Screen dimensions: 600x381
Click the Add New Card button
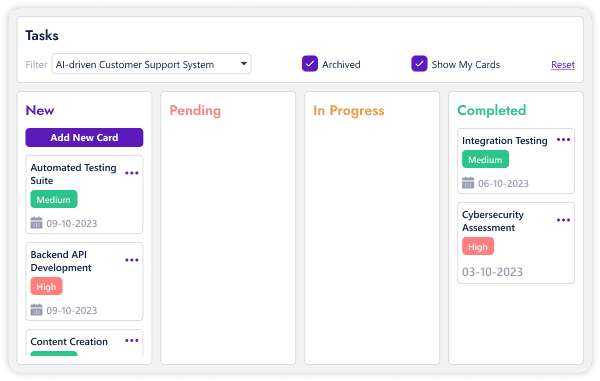[85, 137]
